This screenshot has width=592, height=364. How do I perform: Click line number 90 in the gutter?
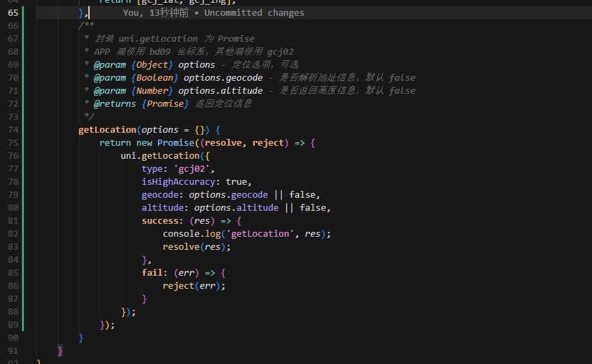[x=12, y=337]
